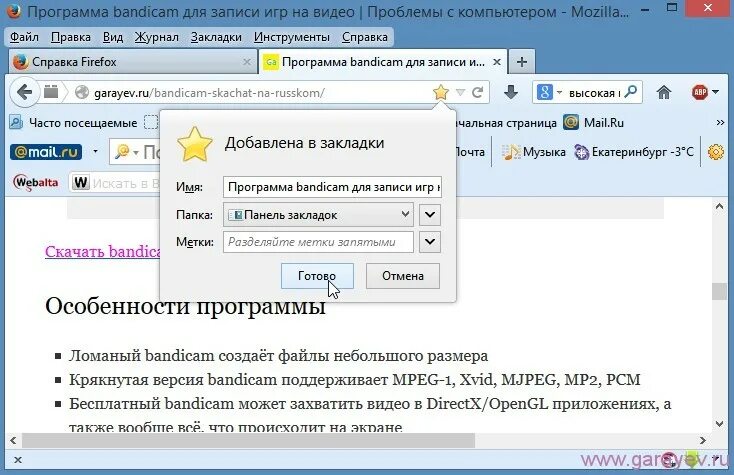This screenshot has width=734, height=475.
Task: Open the Журнал menu
Action: point(156,37)
